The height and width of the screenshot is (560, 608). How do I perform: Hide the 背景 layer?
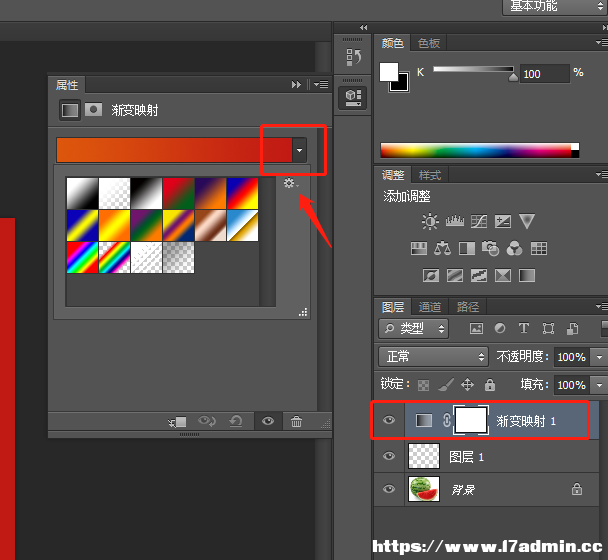coord(389,489)
